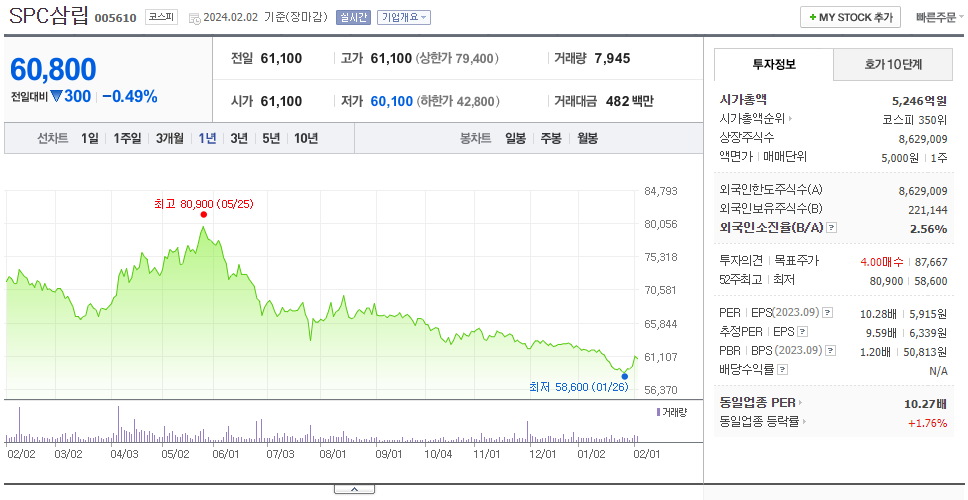Click current price 60,800
The width and height of the screenshot is (968, 500).
[53, 69]
